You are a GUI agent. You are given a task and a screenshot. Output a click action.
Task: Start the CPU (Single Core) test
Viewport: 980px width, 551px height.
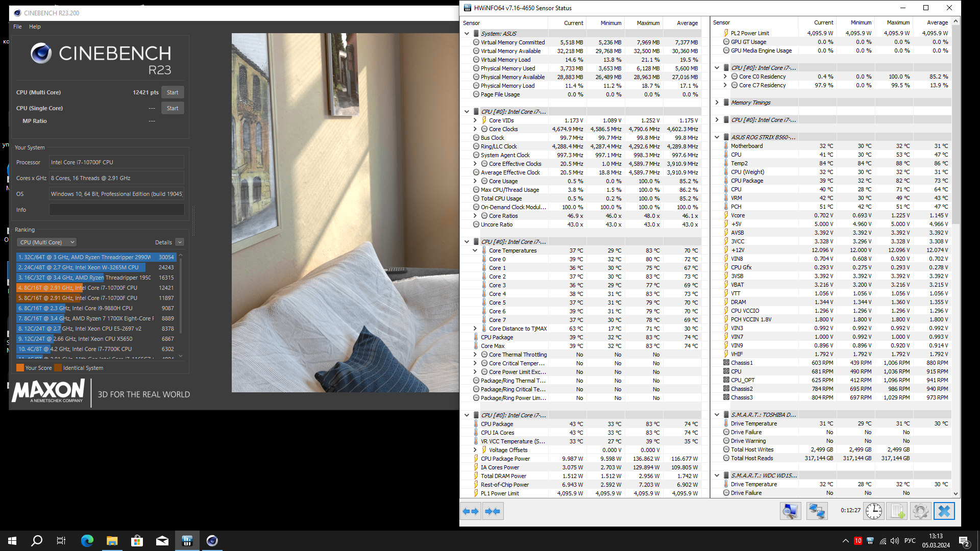173,108
